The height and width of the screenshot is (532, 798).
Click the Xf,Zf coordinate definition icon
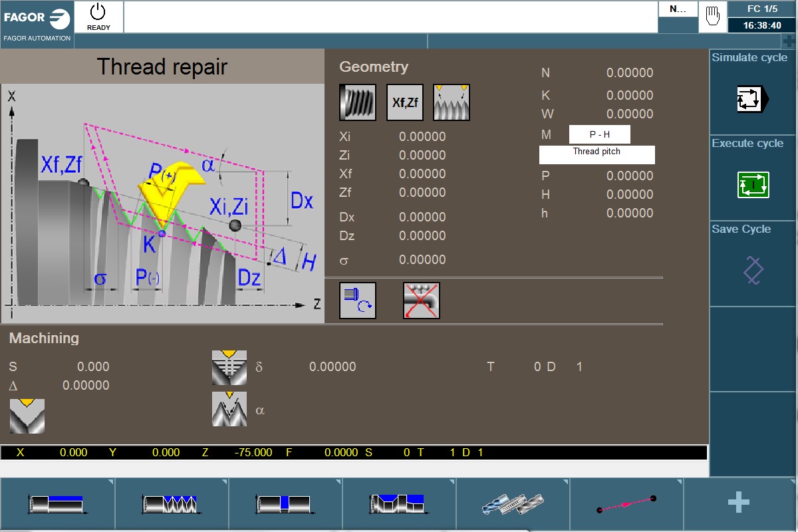click(x=404, y=102)
